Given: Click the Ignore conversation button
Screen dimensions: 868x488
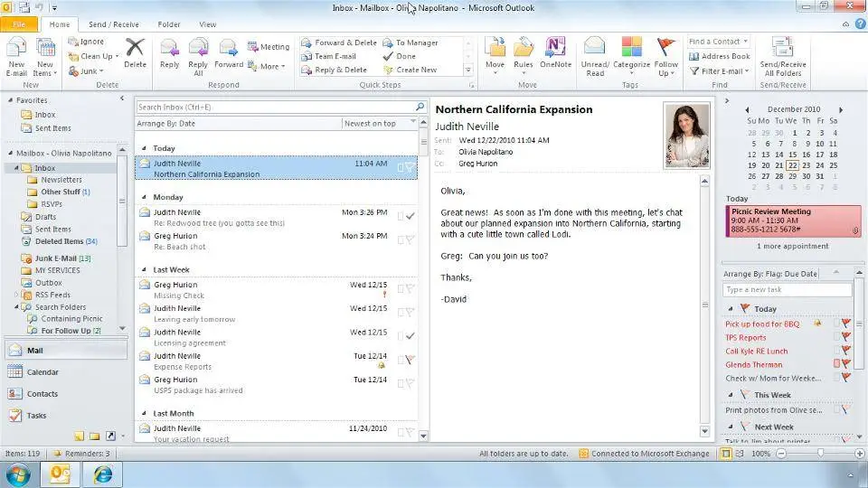Looking at the screenshot, I should click(x=87, y=42).
